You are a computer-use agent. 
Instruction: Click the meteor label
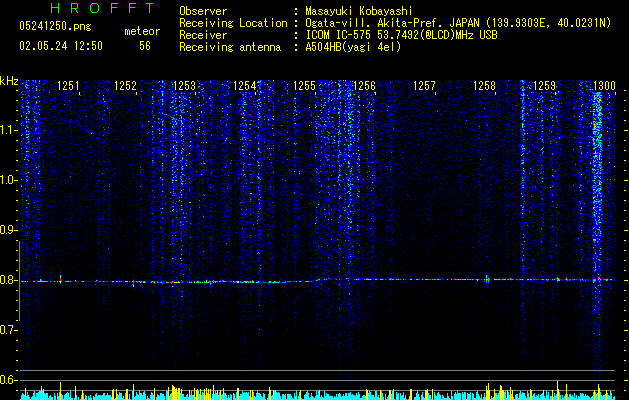(142, 31)
